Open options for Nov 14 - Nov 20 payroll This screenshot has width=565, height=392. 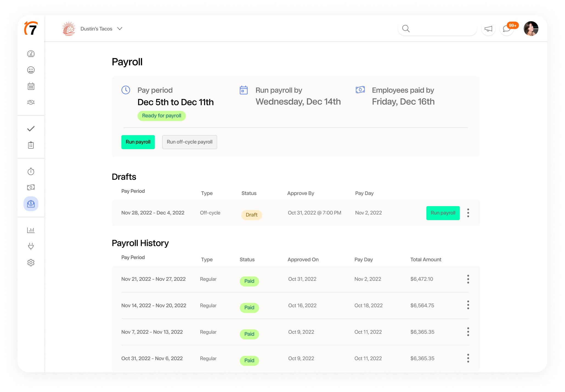click(468, 305)
